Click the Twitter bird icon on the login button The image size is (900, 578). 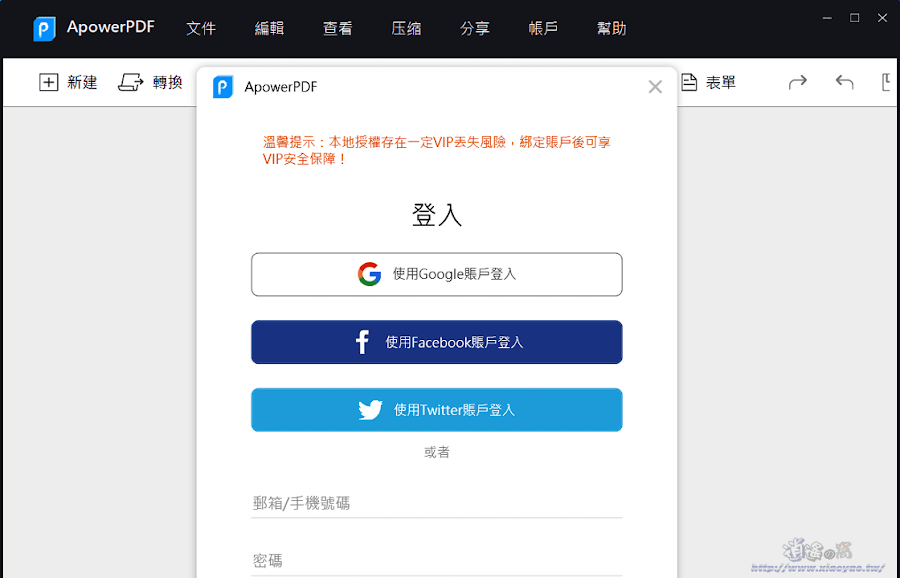click(x=370, y=409)
